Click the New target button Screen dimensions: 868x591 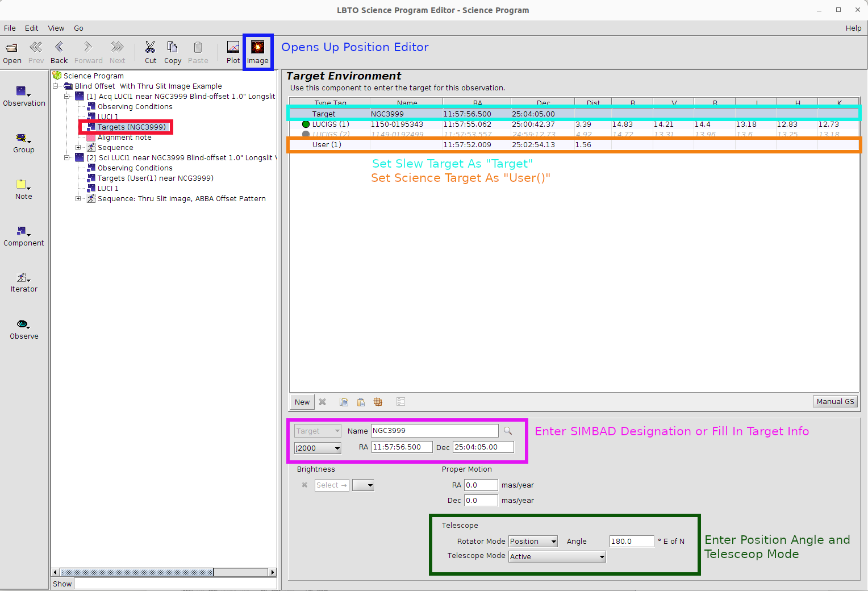tap(302, 402)
